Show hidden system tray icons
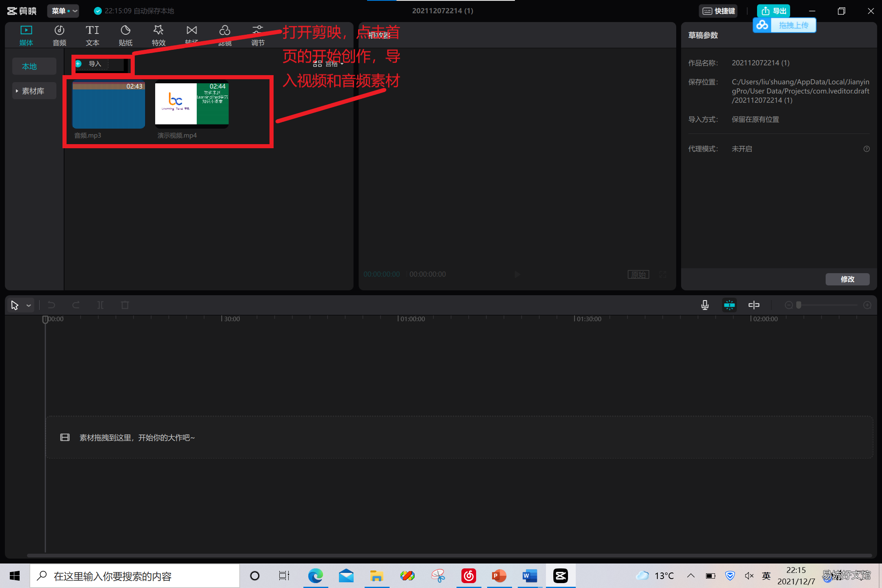This screenshot has height=588, width=882. [691, 576]
